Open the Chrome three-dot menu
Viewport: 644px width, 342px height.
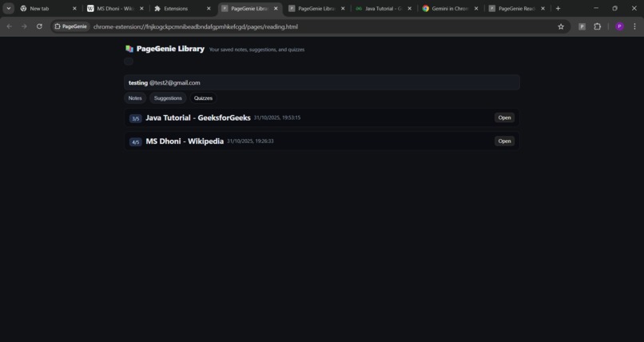pyautogui.click(x=634, y=26)
